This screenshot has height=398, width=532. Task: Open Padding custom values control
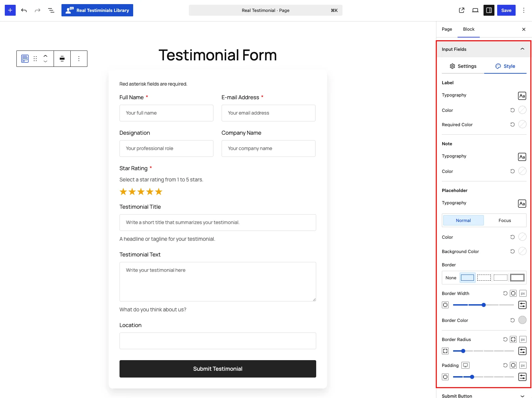pos(522,377)
